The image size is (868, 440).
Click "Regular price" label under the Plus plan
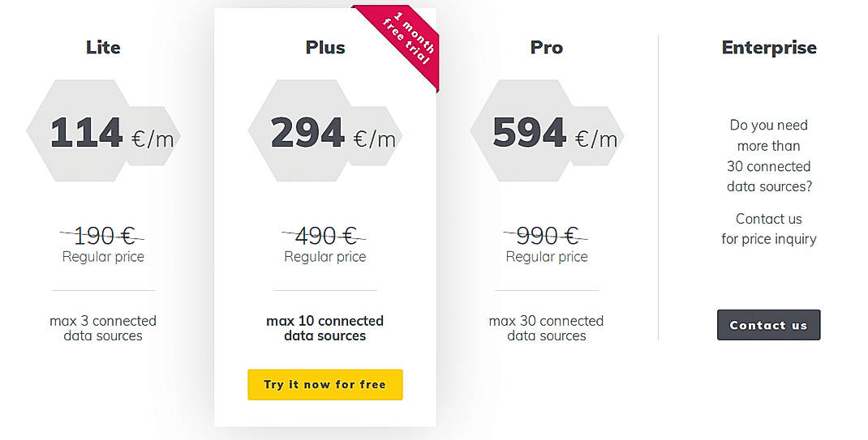coord(324,257)
